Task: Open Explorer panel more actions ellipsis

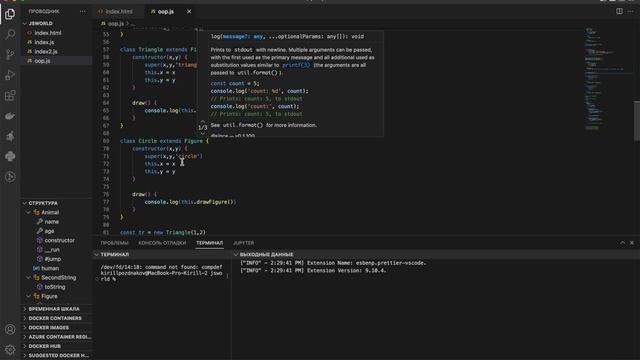Action: coord(83,11)
